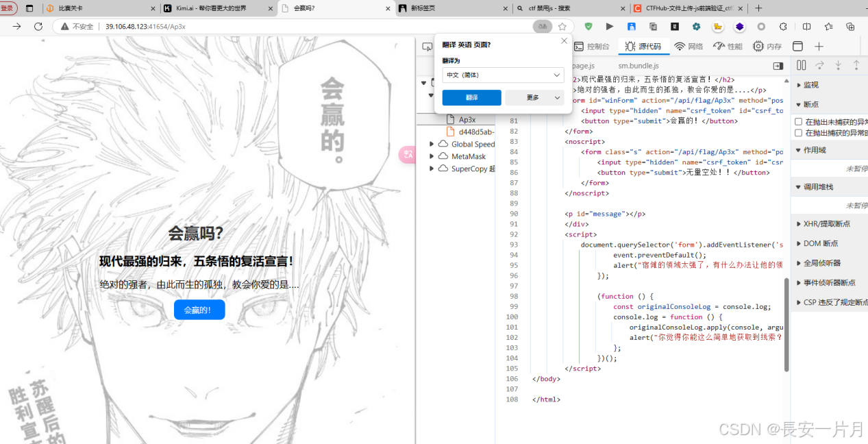
Task: Add more DevTools tools with plus icon
Action: click(x=819, y=47)
